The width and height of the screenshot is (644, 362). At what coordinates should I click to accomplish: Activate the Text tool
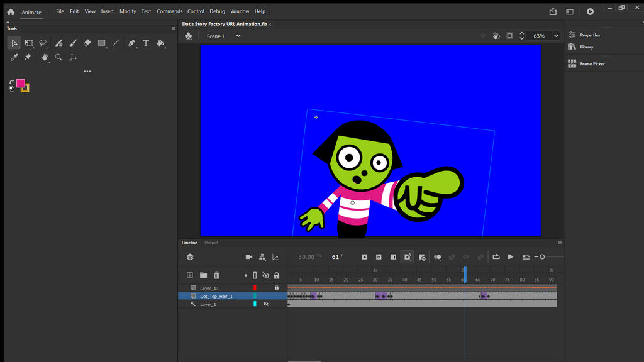tap(146, 43)
